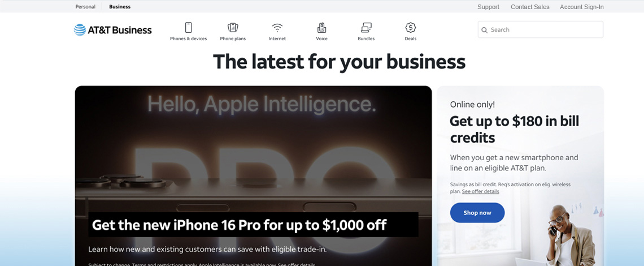Switch to the Personal tab
The image size is (644, 266).
(x=85, y=7)
